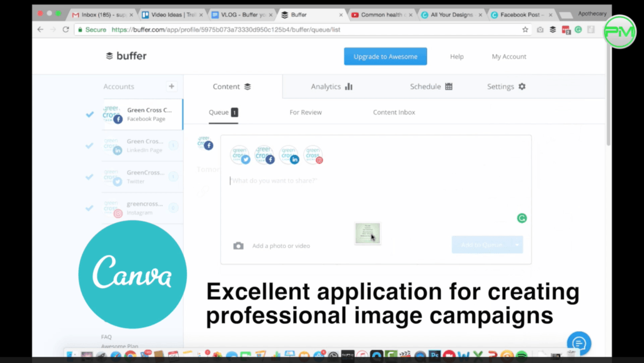The height and width of the screenshot is (363, 644).
Task: Click the Add to Queue button
Action: click(481, 245)
